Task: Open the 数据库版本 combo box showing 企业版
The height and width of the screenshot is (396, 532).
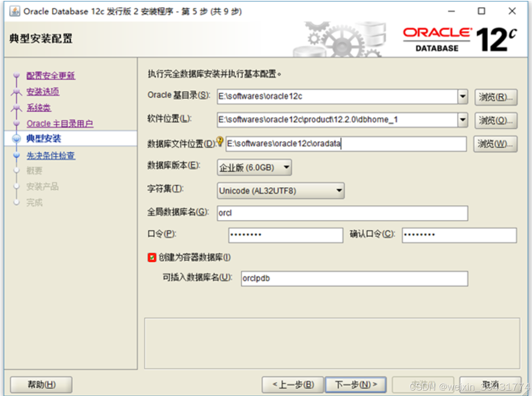Action: click(x=287, y=167)
